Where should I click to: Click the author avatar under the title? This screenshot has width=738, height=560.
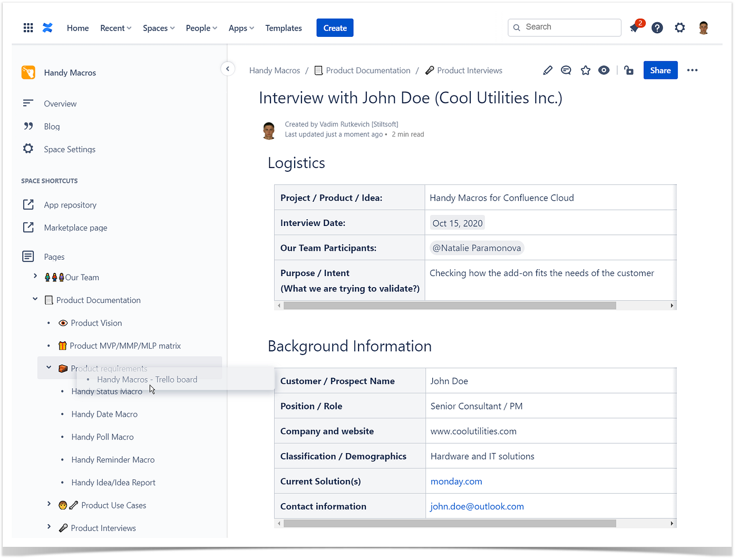[269, 130]
